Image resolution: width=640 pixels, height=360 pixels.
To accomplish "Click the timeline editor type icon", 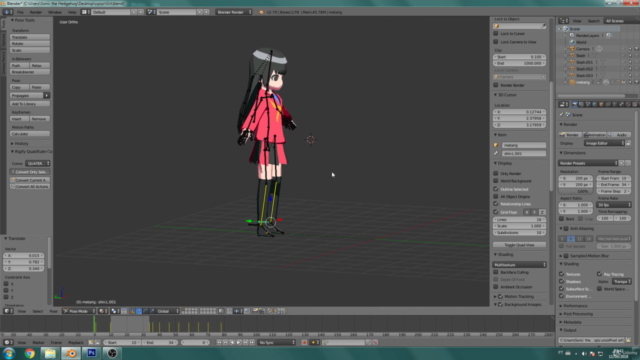I will coord(8,342).
